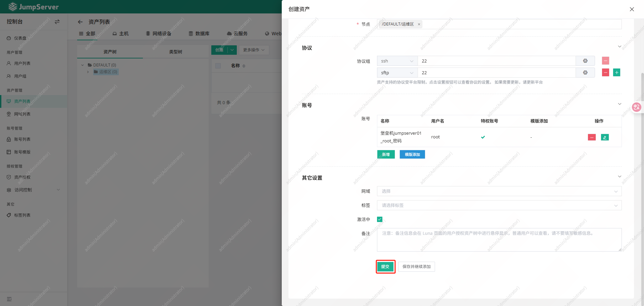
Task: Open the 标签 select dropdown
Action: [x=499, y=205]
